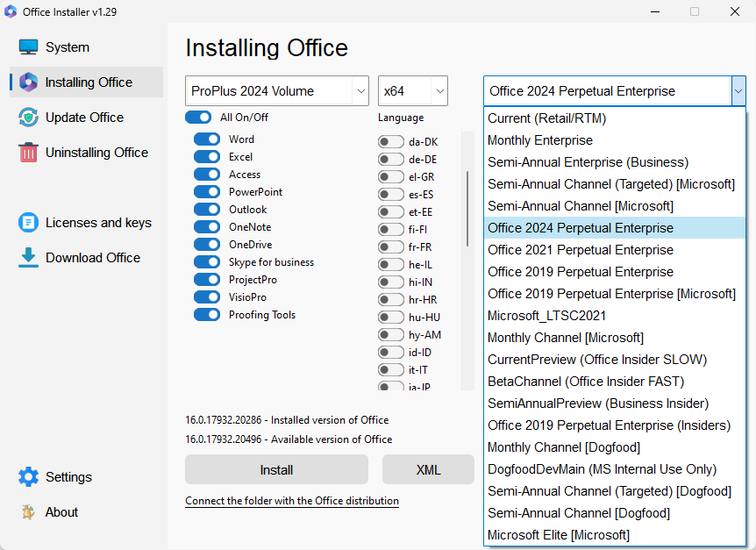Click the About icon
Image resolution: width=756 pixels, height=550 pixels.
28,512
